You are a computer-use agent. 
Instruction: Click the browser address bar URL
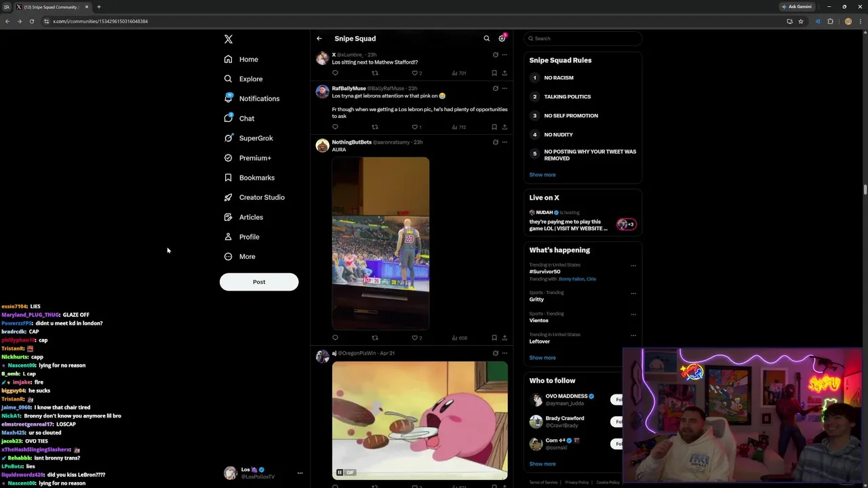100,21
